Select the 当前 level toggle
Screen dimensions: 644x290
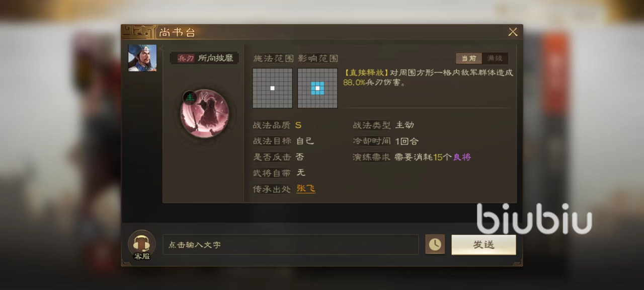469,58
